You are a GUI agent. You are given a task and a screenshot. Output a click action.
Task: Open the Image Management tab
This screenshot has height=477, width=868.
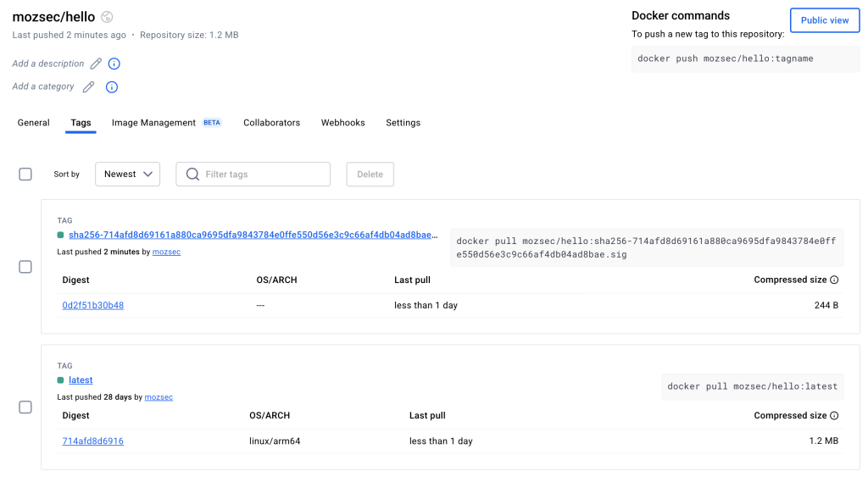point(153,123)
